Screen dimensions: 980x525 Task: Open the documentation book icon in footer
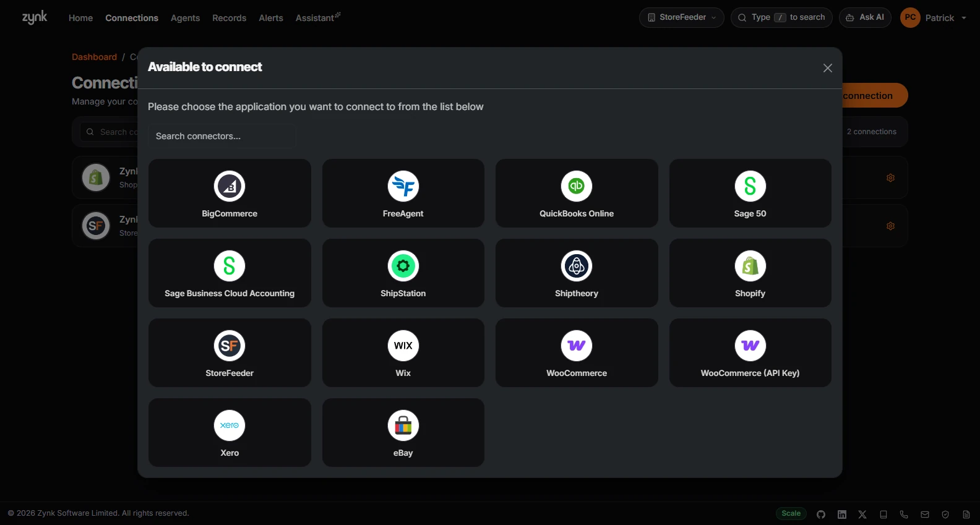883,514
